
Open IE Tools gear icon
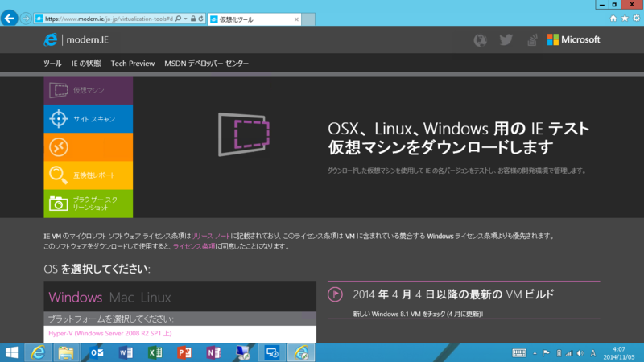click(636, 18)
